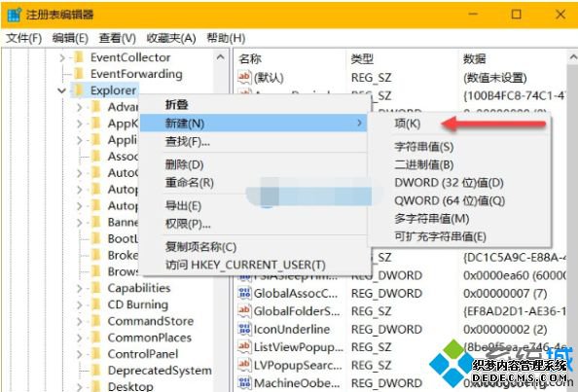
Task: Open the 查看(V) menu
Action: coord(117,38)
